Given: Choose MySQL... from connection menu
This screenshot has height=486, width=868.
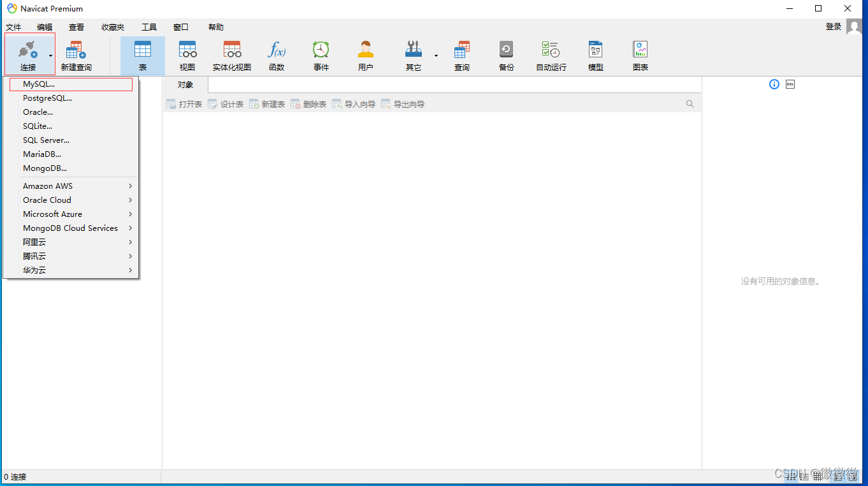Looking at the screenshot, I should tap(71, 84).
